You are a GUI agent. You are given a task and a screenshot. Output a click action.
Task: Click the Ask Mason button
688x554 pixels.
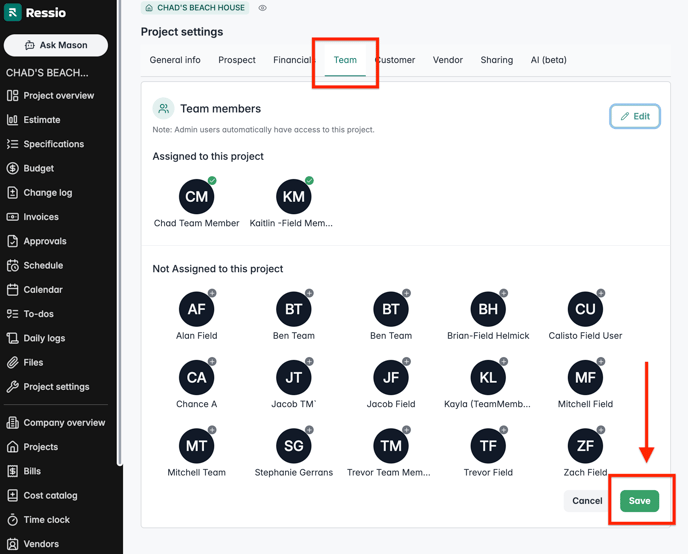pyautogui.click(x=63, y=45)
